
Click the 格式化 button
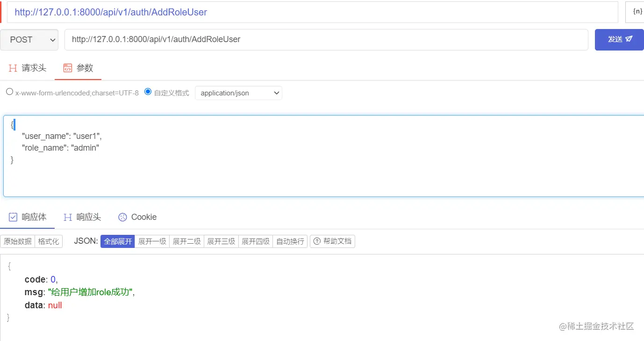pos(49,241)
